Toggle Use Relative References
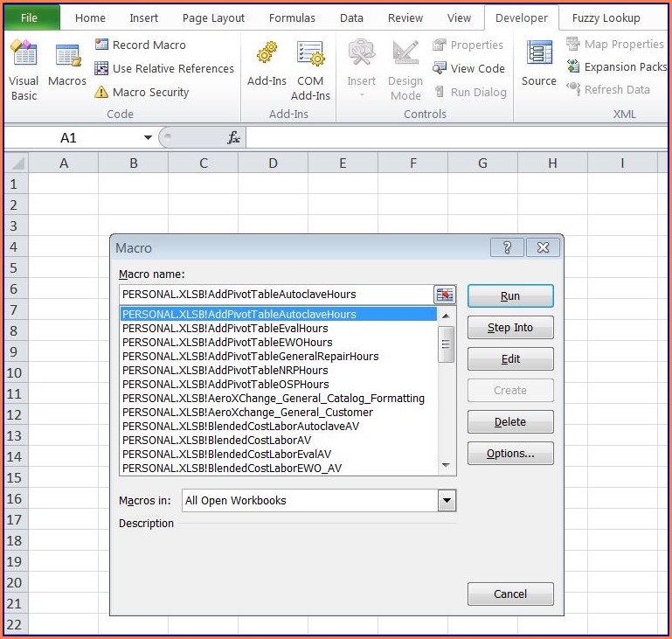Screen dimensions: 672x639 point(164,68)
